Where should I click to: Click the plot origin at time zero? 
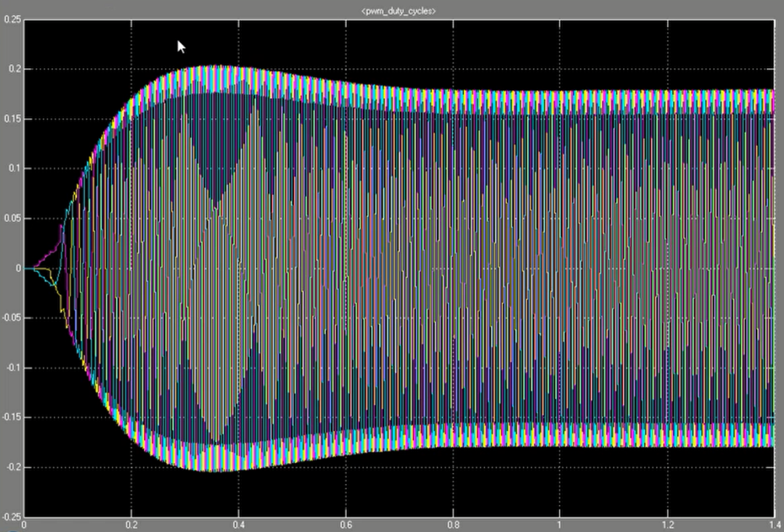pyautogui.click(x=26, y=267)
